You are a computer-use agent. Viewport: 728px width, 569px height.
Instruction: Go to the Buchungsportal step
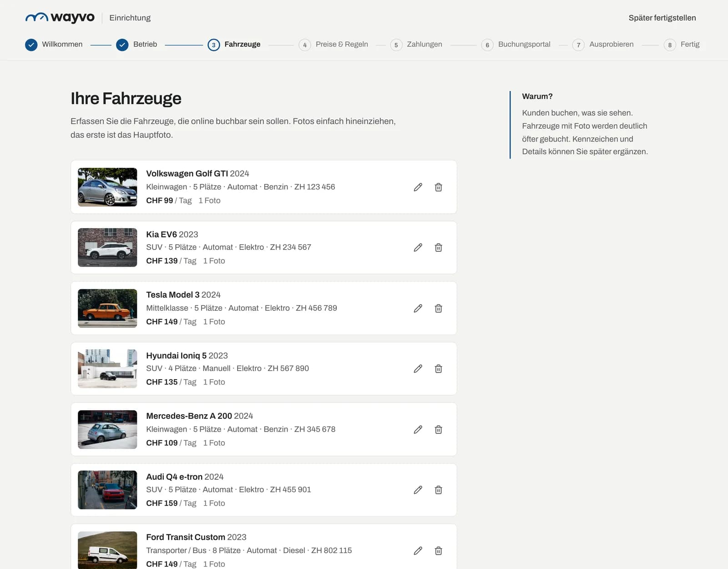[516, 45]
